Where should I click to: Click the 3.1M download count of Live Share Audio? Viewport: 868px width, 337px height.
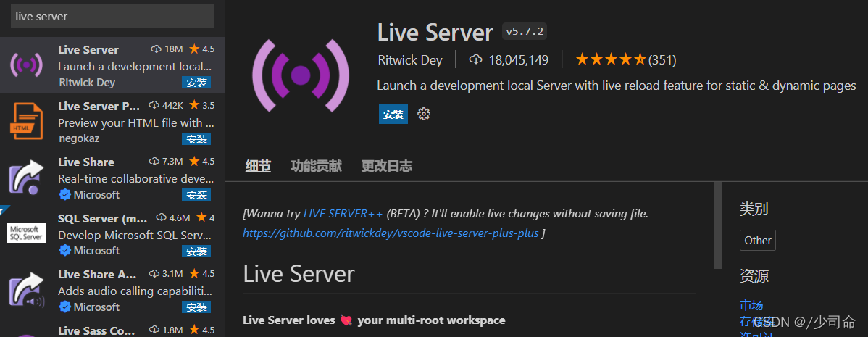(x=166, y=274)
